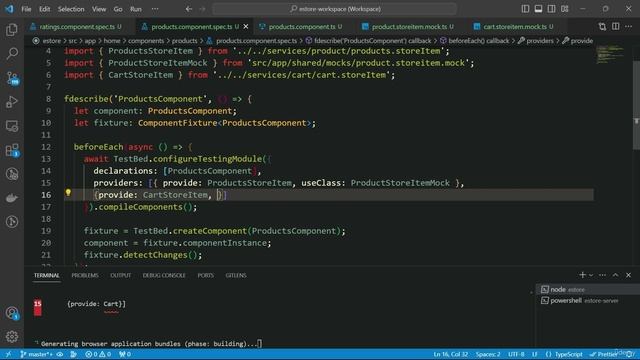640x360 pixels.
Task: Click Ln 16, Col 32 status item
Action: pyautogui.click(x=451, y=354)
